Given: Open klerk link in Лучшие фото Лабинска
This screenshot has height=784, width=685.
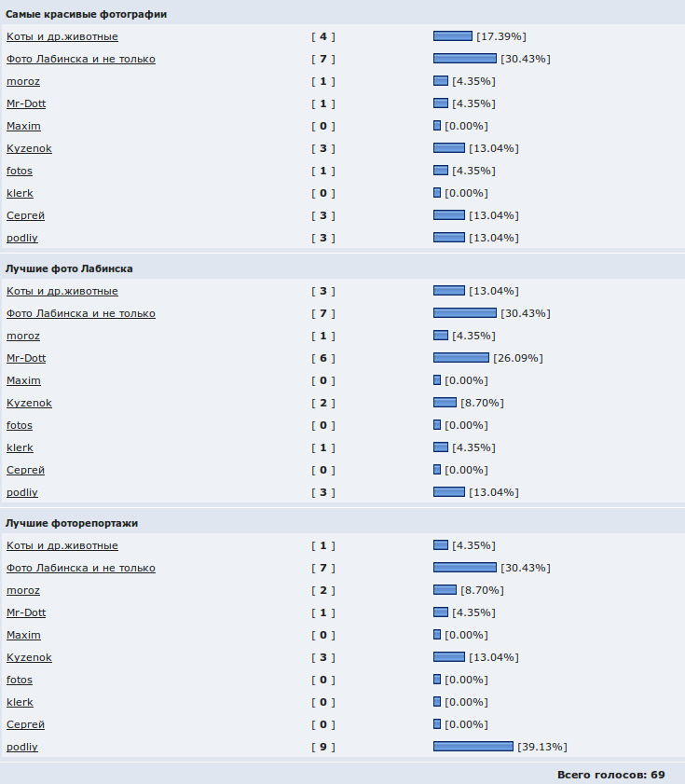Looking at the screenshot, I should [x=20, y=447].
